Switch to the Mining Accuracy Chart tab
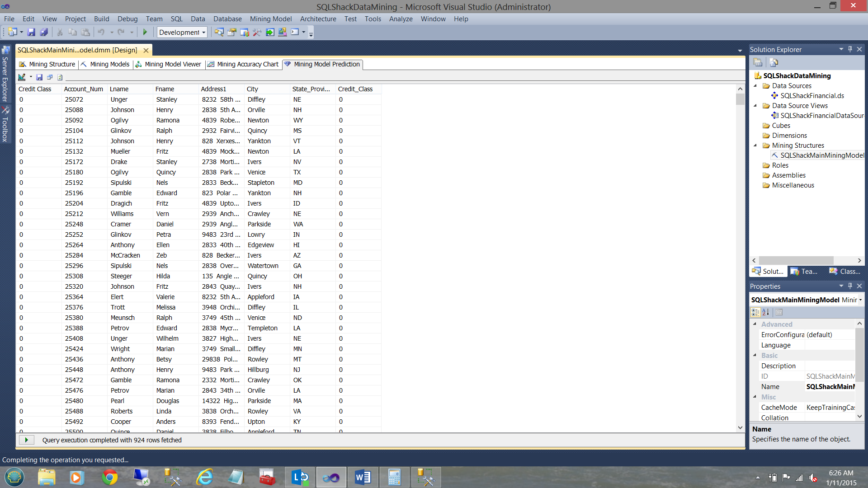Viewport: 868px width, 488px height. [243, 64]
